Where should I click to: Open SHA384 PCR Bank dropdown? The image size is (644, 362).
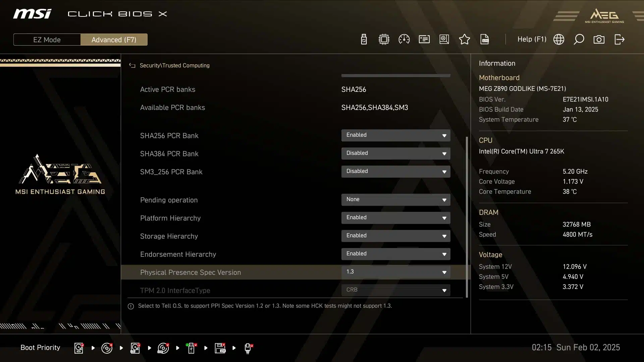pyautogui.click(x=396, y=154)
